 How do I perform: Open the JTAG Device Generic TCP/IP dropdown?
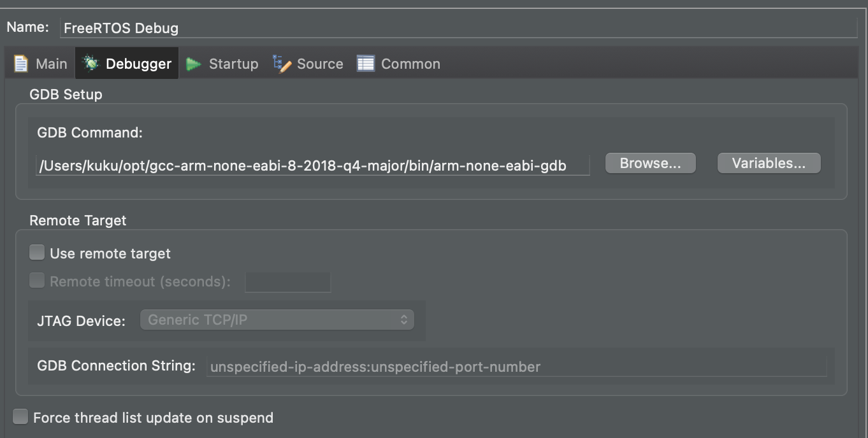click(277, 320)
